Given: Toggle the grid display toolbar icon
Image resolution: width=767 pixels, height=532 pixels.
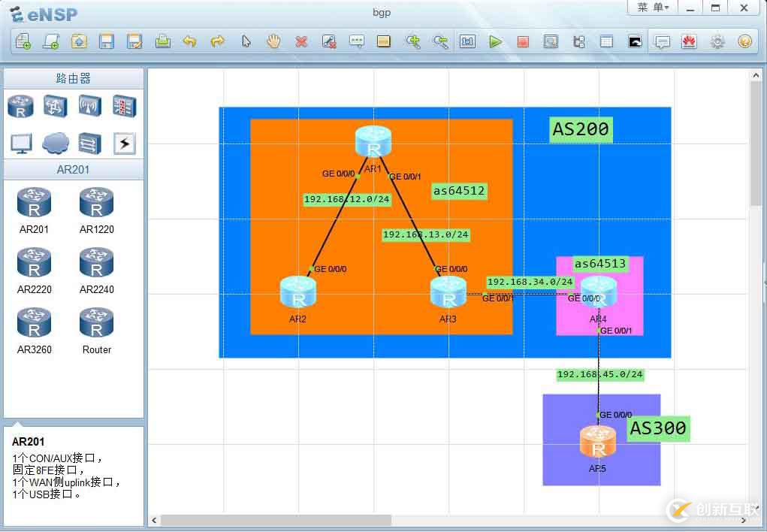Looking at the screenshot, I should tap(606, 41).
